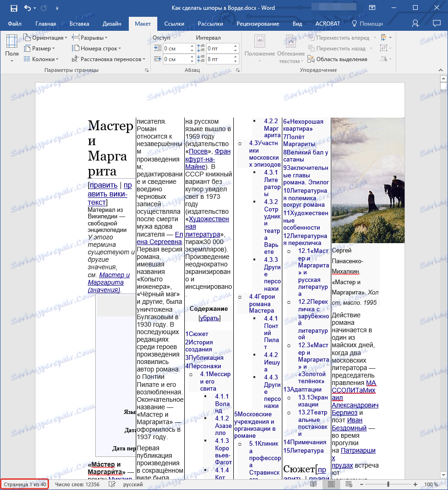Open the share user icon
The image size is (448, 490).
pyautogui.click(x=415, y=23)
